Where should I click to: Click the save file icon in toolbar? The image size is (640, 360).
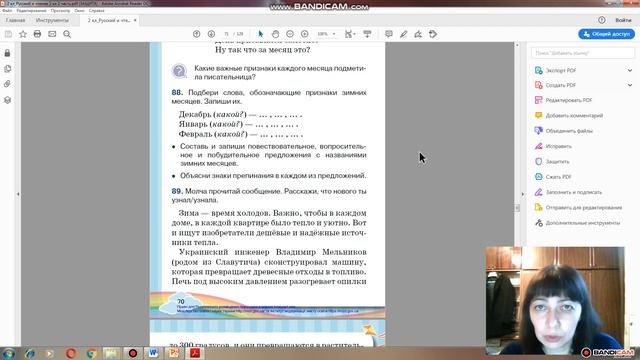(x=8, y=34)
